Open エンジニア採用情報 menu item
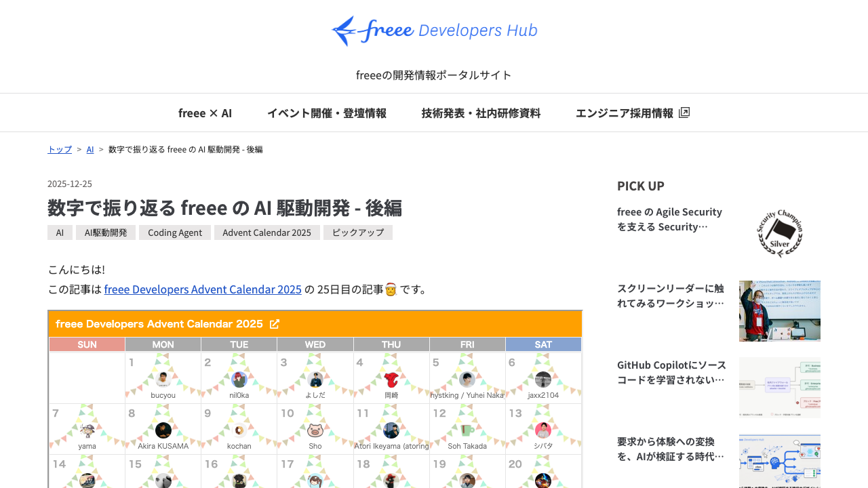Image resolution: width=868 pixels, height=488 pixels. tap(633, 113)
